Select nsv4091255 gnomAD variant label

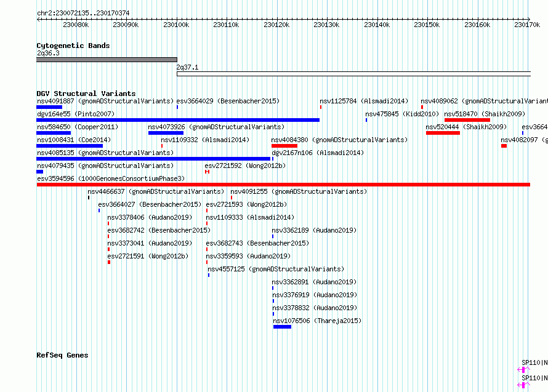point(299,191)
